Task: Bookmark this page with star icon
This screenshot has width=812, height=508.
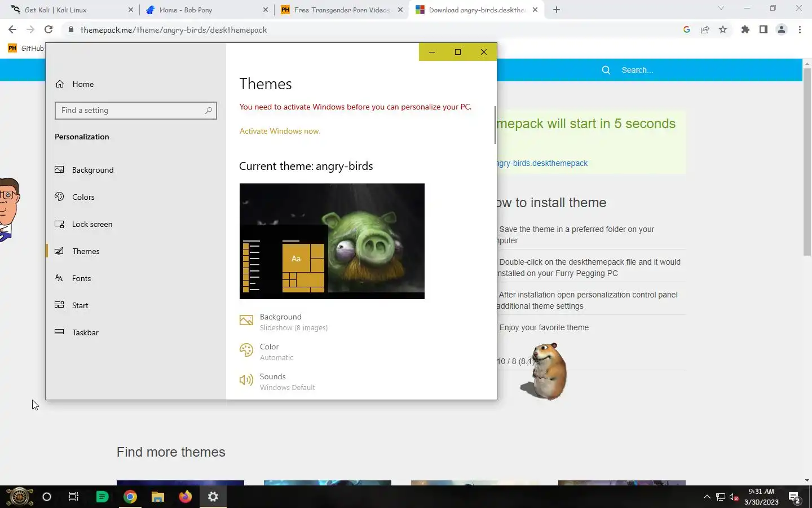Action: pos(723,29)
